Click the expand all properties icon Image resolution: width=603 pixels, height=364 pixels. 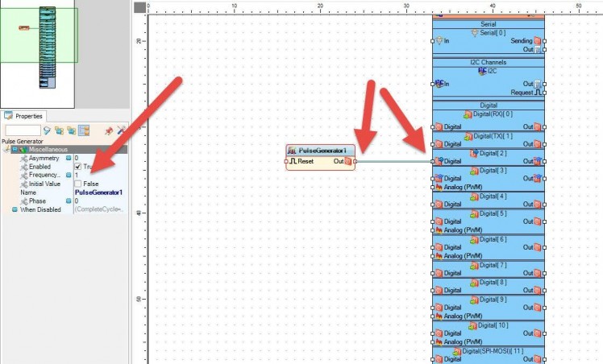[59, 130]
